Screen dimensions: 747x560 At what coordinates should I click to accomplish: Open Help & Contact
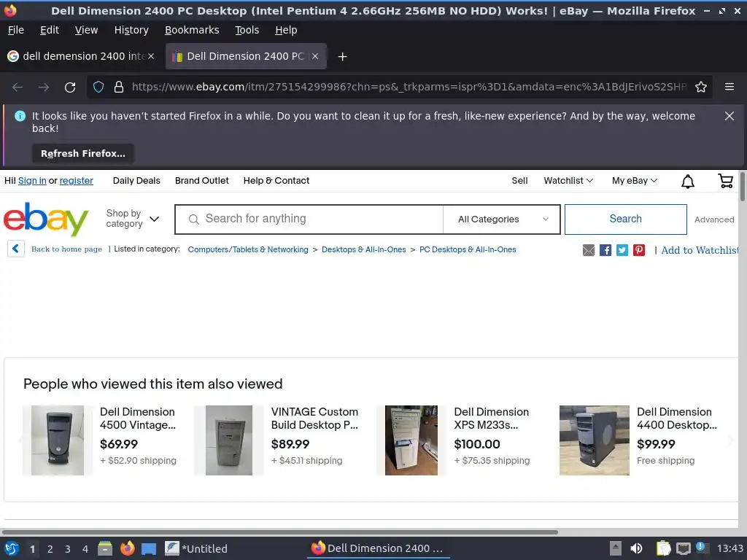(276, 181)
